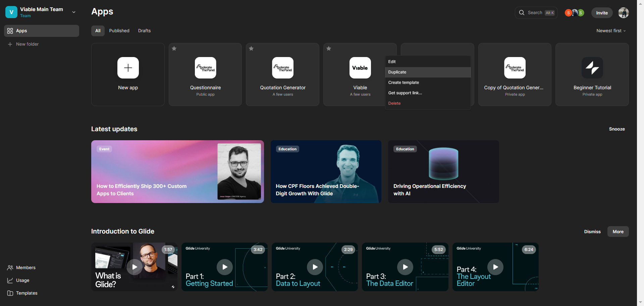Image resolution: width=644 pixels, height=306 pixels.
Task: Open the Questionnaire app icon
Action: 206,68
